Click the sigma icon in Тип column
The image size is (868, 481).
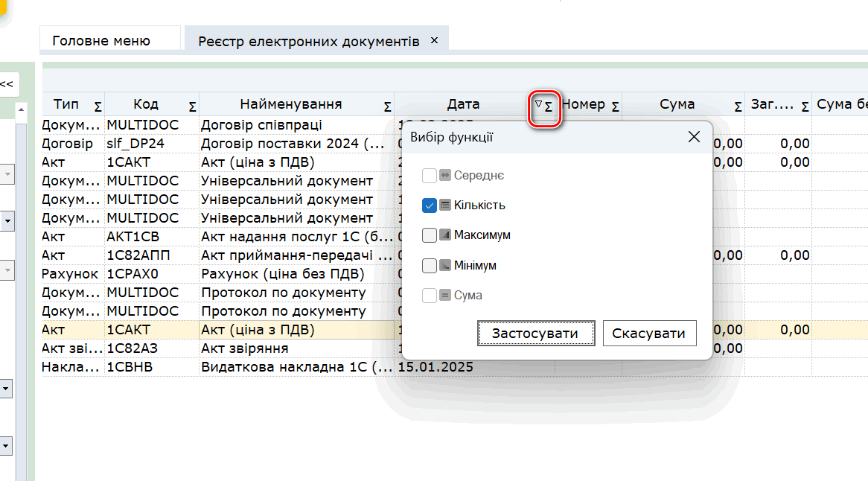tap(98, 106)
